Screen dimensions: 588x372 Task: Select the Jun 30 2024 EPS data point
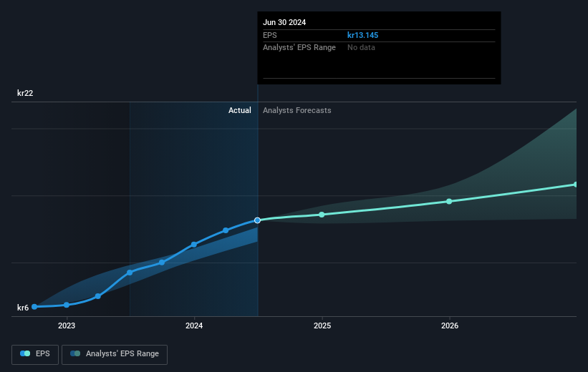tap(257, 220)
